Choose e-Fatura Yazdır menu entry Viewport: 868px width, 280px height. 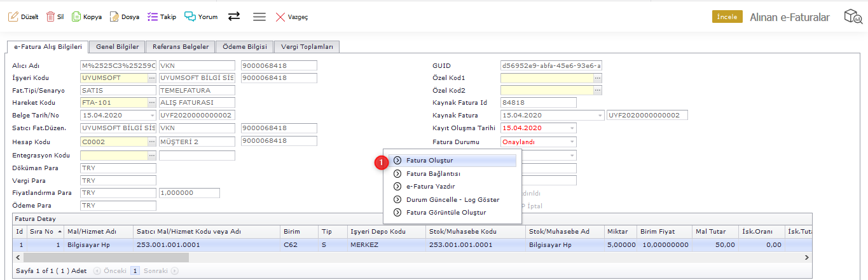click(431, 187)
